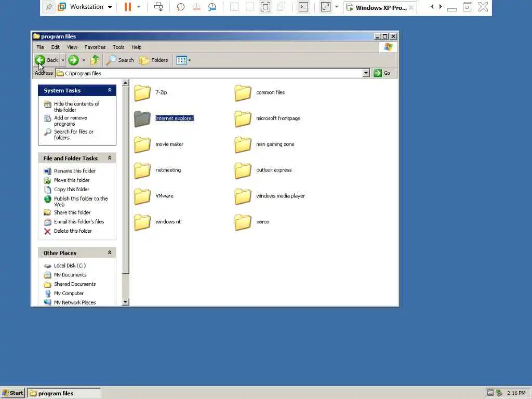The height and width of the screenshot is (399, 532).
Task: Select the microsoft frontpage folder
Action: click(268, 118)
